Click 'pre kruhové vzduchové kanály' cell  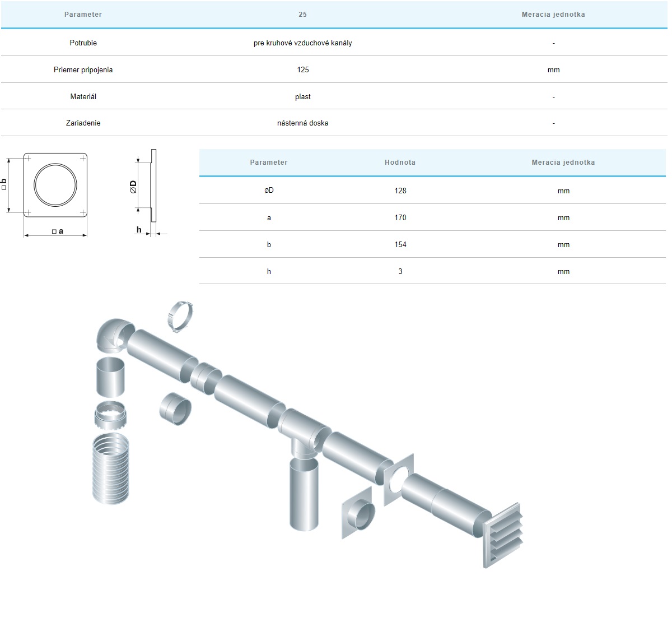point(302,43)
